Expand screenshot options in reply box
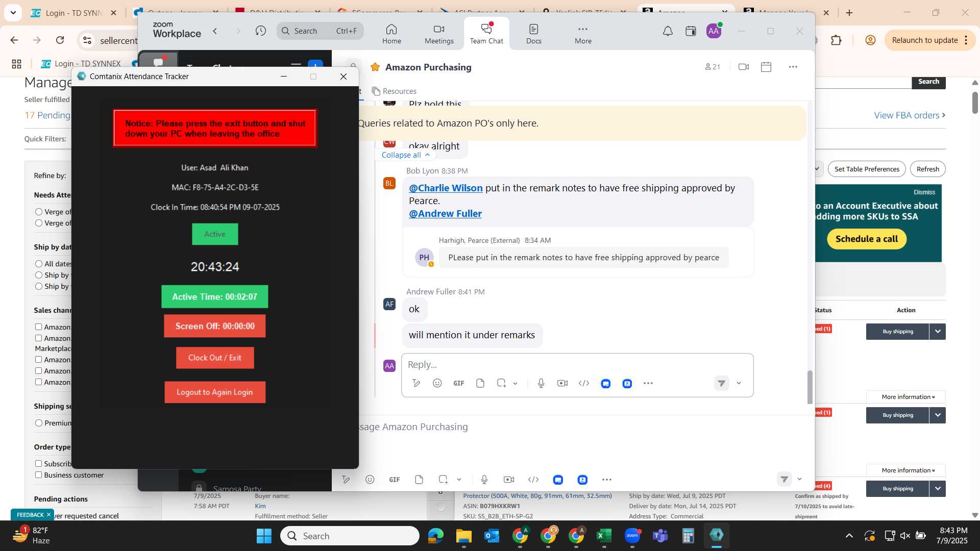The image size is (980, 551). click(516, 384)
